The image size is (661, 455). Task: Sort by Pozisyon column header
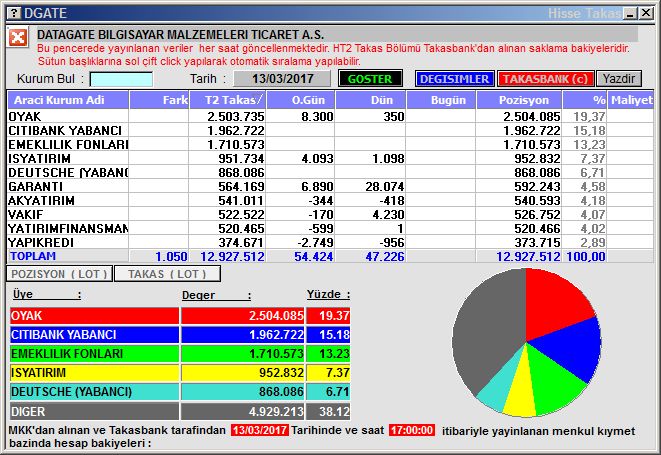[519, 100]
